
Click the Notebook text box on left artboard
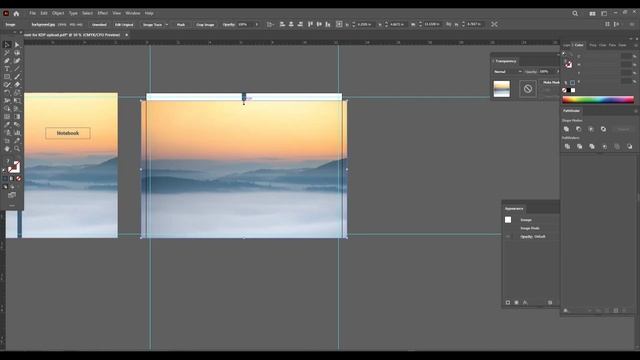68,133
